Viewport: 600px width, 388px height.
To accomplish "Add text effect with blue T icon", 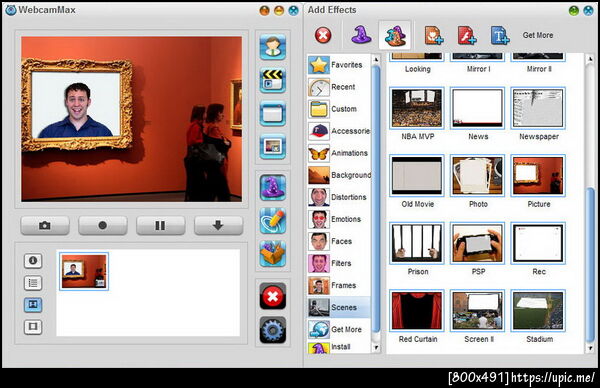I will [x=500, y=36].
